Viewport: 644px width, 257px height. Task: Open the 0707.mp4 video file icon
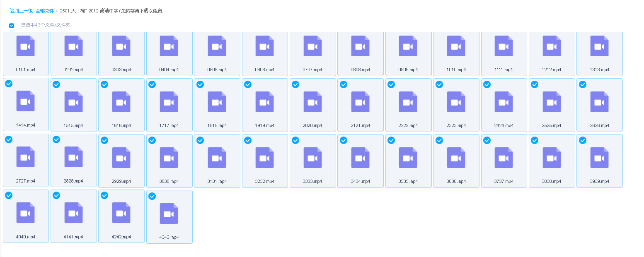point(312,46)
